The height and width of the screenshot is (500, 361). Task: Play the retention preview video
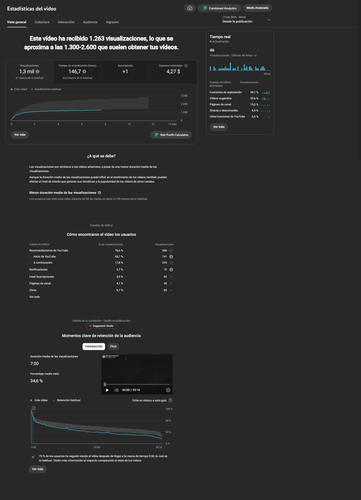107,390
